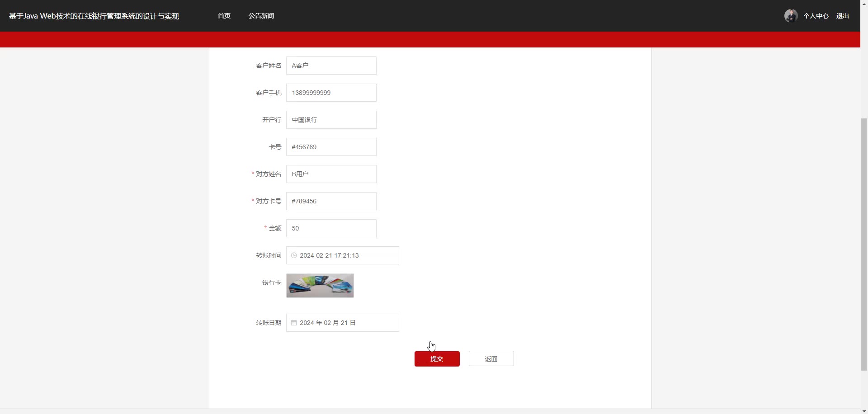Go to 个人中心
Screen dimensions: 868x414
tap(816, 16)
